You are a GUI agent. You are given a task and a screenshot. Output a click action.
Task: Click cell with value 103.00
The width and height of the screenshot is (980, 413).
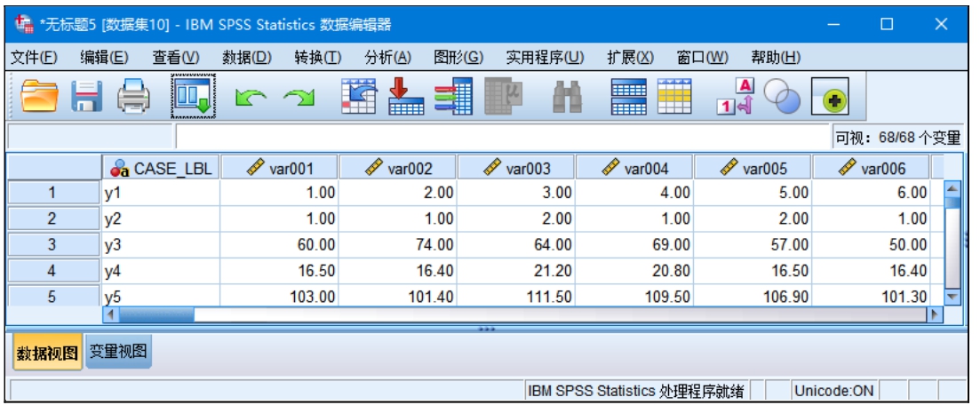[279, 297]
